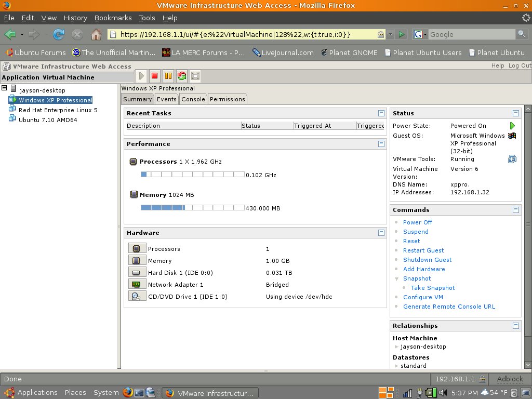The image size is (532, 399).
Task: Click the Shutdown Guest link
Action: click(x=427, y=260)
